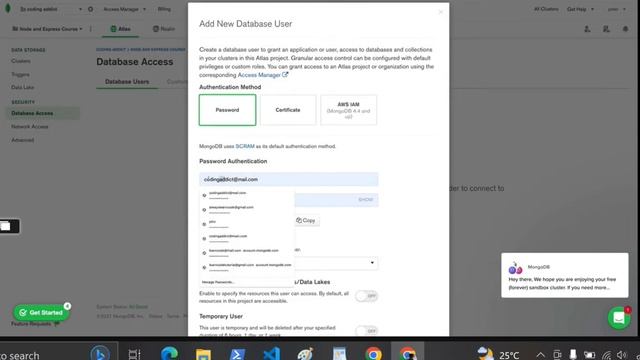Open the first Chrome taskbar icon
640x360 pixels.
373,354
